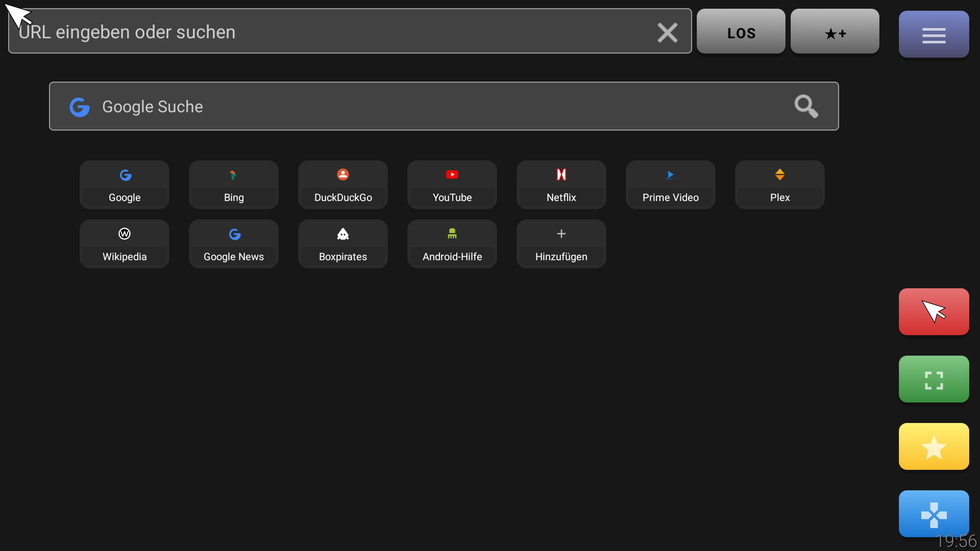Open the Boxpirates shortcut

[x=342, y=244]
